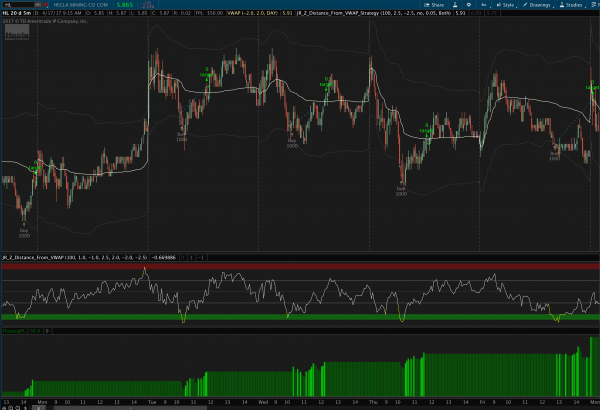This screenshot has width=600, height=410.
Task: Click the Wed label on time axis
Action: (x=263, y=402)
